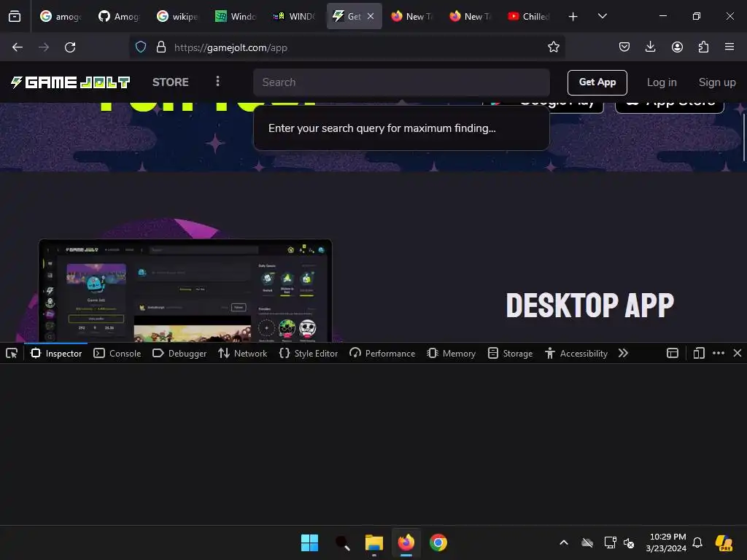
Task: Click Firefox icon in taskbar
Action: click(x=406, y=542)
